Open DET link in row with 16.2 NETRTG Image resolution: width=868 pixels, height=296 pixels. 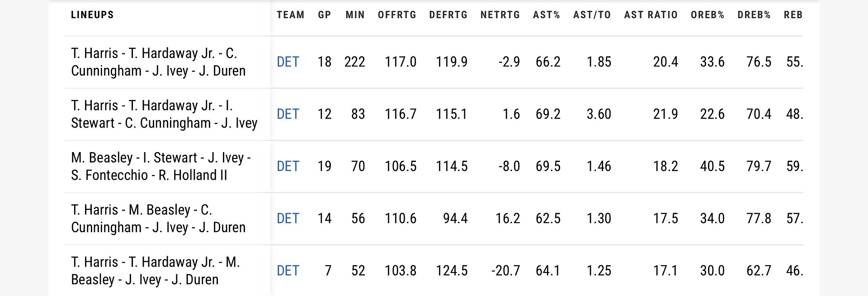point(288,219)
